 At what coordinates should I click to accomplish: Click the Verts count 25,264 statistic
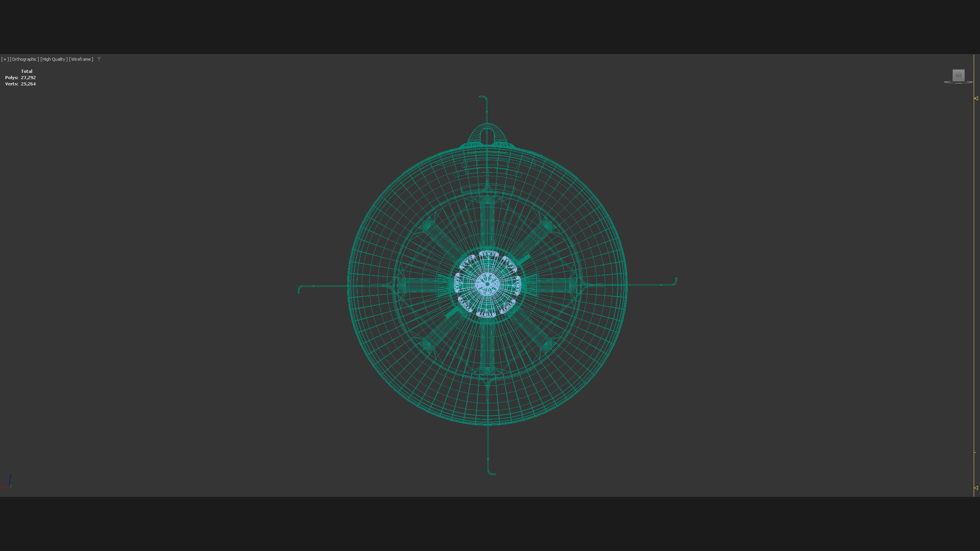[28, 84]
